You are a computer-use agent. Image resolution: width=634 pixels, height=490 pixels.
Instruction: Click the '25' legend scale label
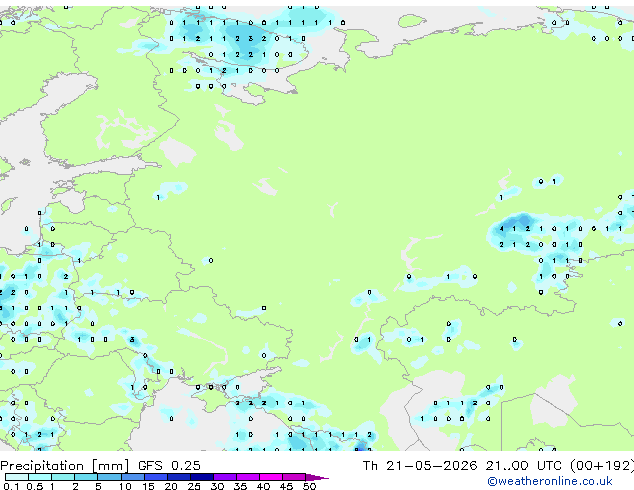point(194,486)
